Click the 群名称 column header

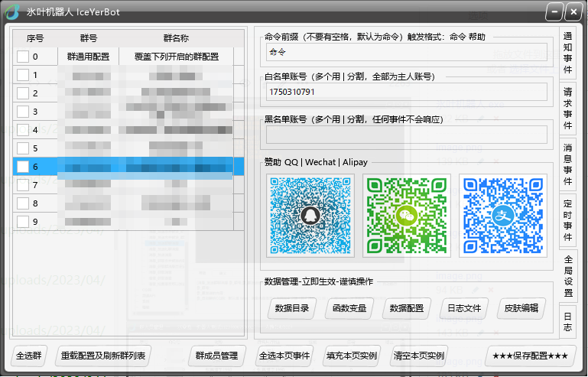pyautogui.click(x=177, y=38)
